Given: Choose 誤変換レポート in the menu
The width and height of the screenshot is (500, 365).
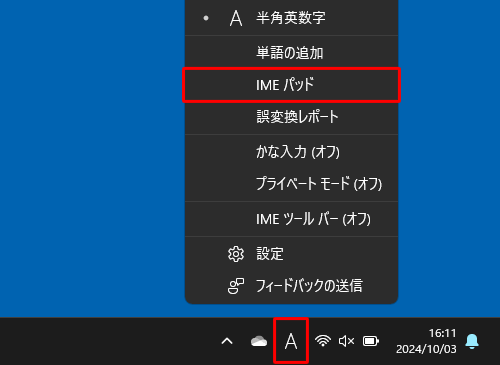Looking at the screenshot, I should 291,117.
